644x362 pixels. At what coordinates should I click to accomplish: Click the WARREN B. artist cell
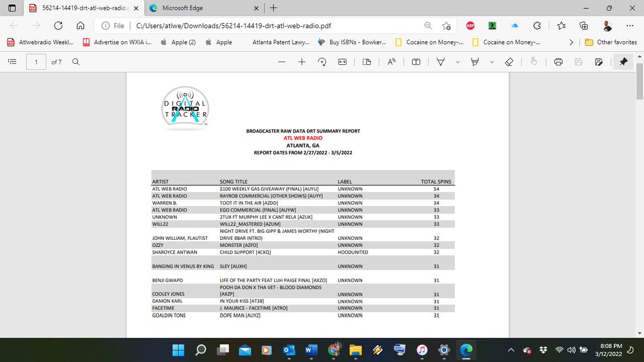pos(165,203)
